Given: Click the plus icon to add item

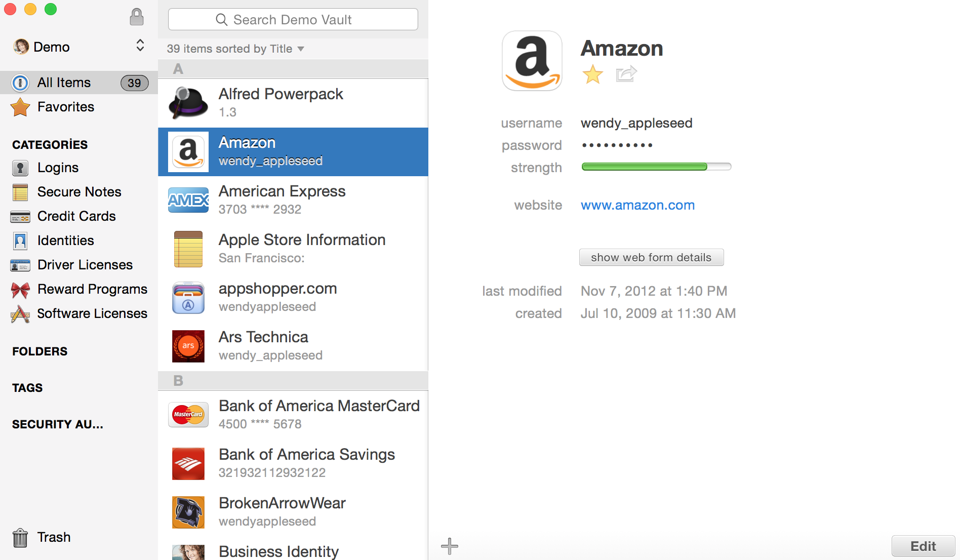Looking at the screenshot, I should 449,546.
